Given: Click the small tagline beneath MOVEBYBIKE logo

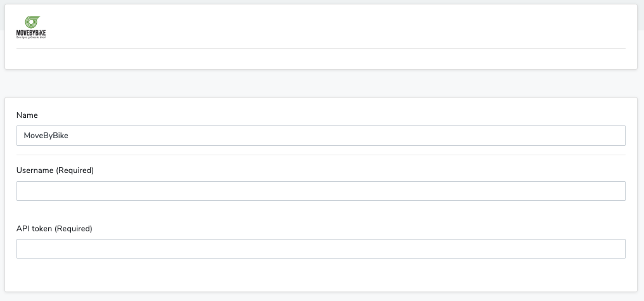Looking at the screenshot, I should (x=31, y=38).
